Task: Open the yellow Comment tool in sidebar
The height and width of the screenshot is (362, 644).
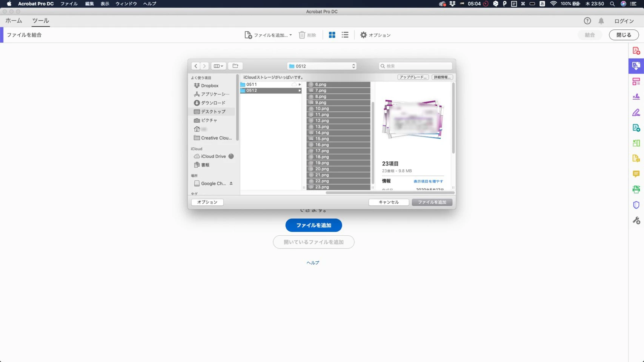Action: pos(636,174)
